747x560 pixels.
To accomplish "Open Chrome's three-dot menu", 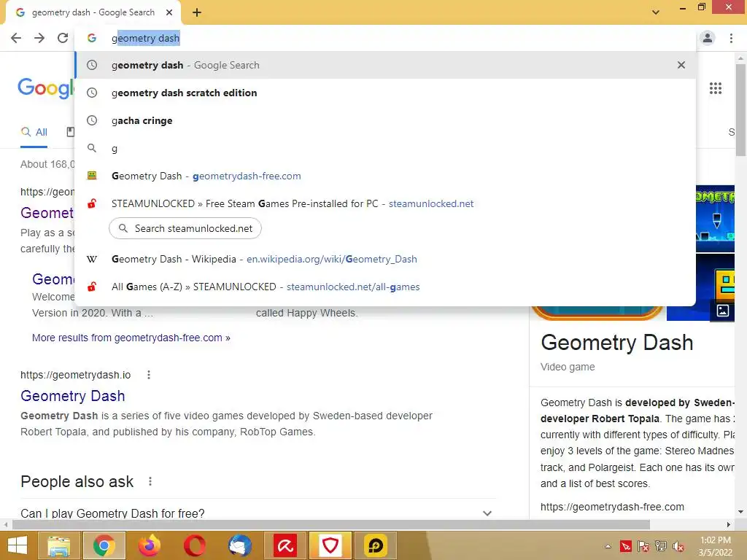I will [x=731, y=38].
